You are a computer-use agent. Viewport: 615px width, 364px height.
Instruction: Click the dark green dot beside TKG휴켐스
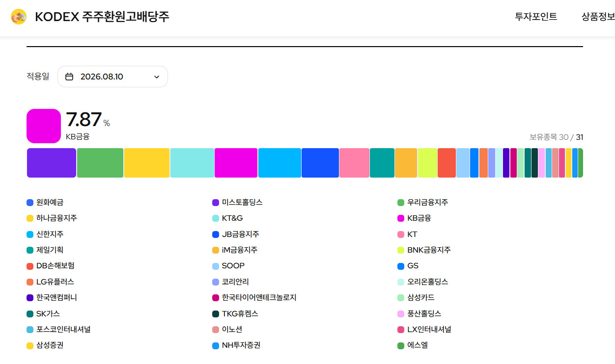(x=216, y=314)
